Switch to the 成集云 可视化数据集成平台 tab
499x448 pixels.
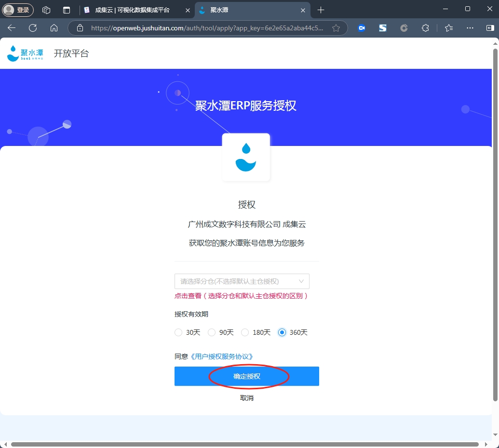(x=132, y=10)
